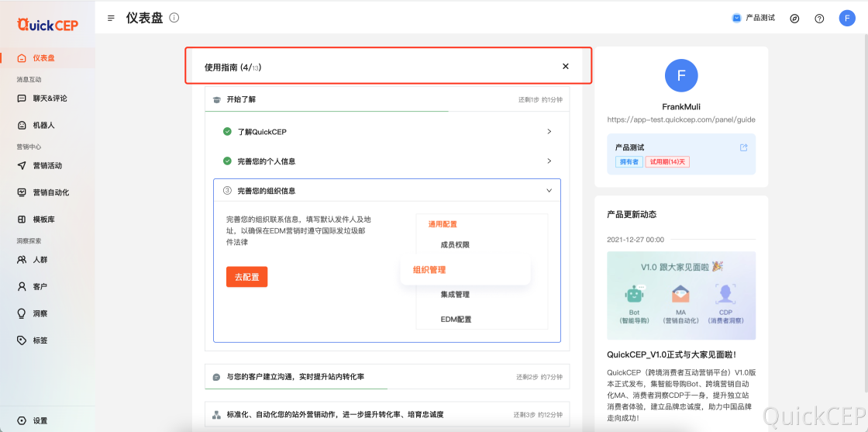Click the hierarchy icon beside 标准化、自动化

[x=216, y=415]
